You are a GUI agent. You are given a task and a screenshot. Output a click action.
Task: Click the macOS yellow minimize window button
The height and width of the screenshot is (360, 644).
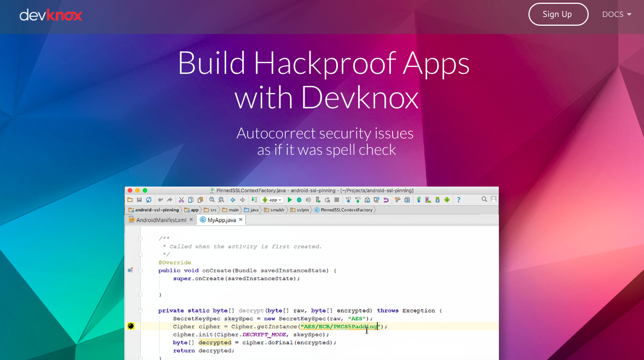137,190
